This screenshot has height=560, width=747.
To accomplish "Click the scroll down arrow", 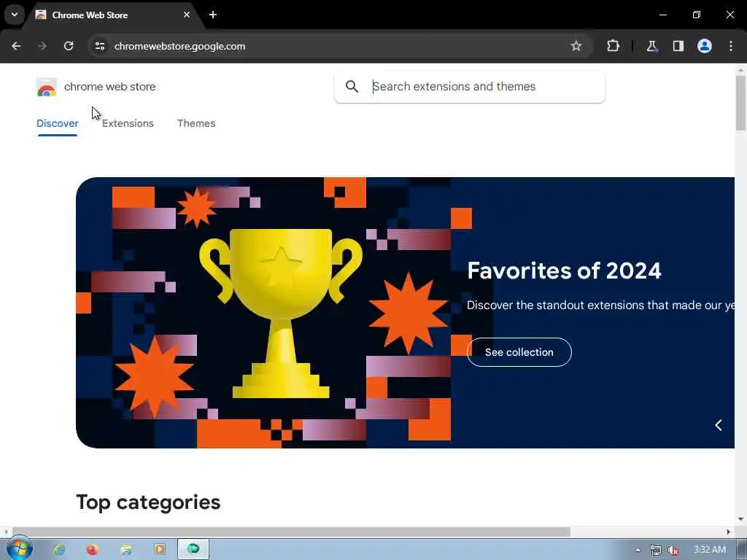I will [x=740, y=519].
